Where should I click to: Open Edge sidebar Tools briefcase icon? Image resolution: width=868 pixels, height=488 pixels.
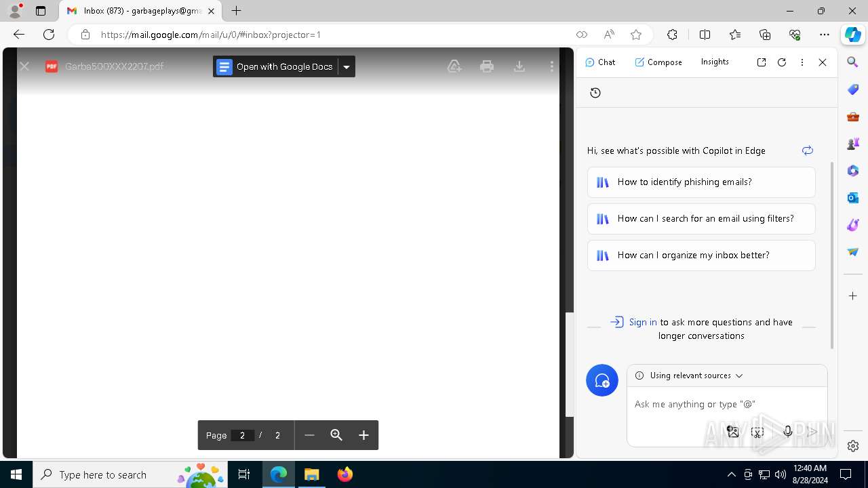(x=853, y=117)
